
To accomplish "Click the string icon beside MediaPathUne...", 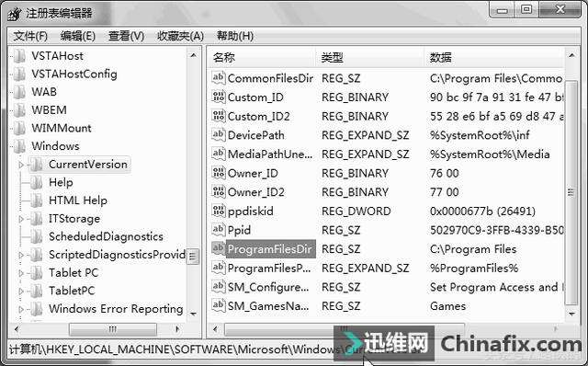I will click(219, 154).
